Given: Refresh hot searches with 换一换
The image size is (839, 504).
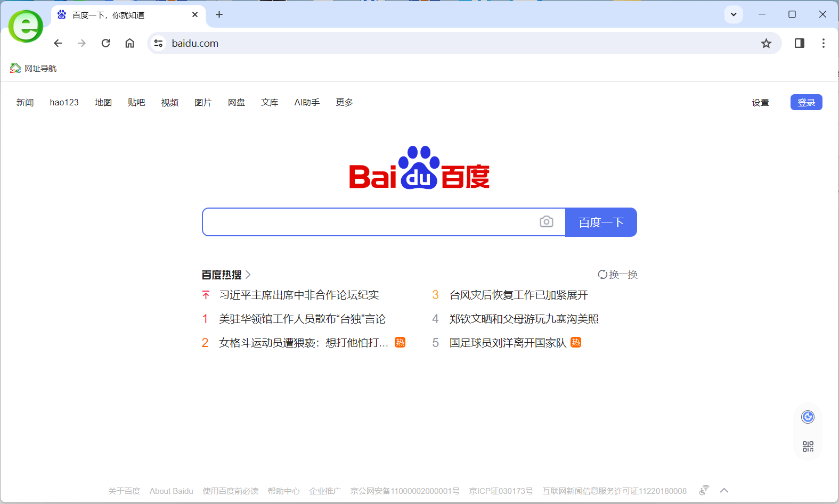Looking at the screenshot, I should click(x=618, y=275).
